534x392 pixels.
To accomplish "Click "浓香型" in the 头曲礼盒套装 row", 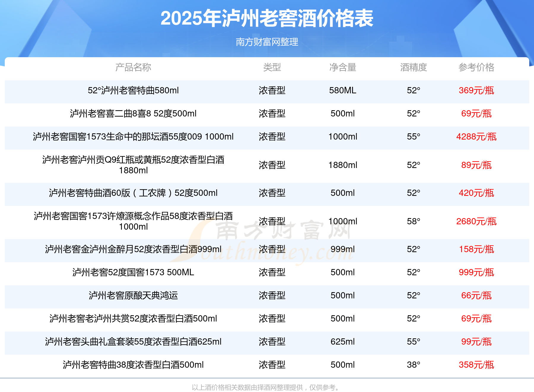I will point(272,342).
